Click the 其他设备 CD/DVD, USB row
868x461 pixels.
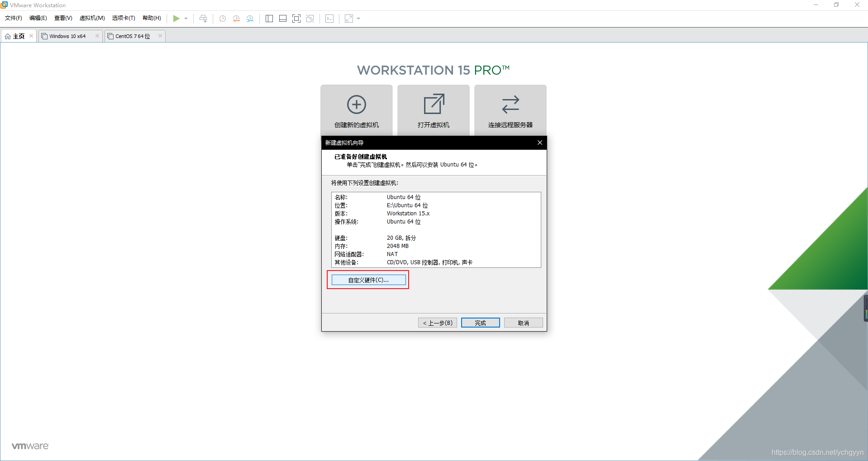click(436, 262)
